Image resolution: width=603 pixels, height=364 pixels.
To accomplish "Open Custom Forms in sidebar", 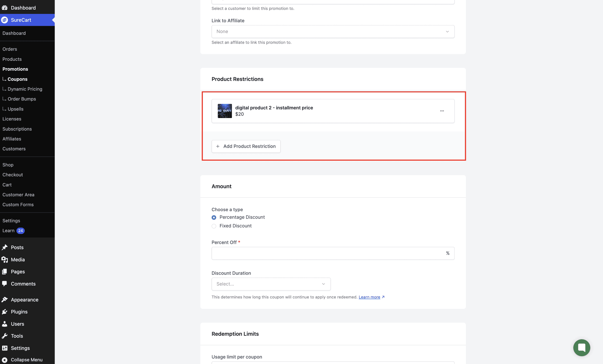I will [18, 205].
